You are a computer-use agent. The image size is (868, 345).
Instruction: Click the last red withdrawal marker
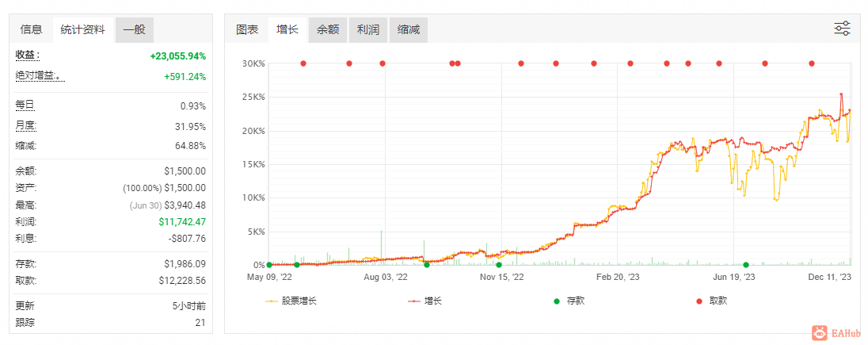[812, 63]
